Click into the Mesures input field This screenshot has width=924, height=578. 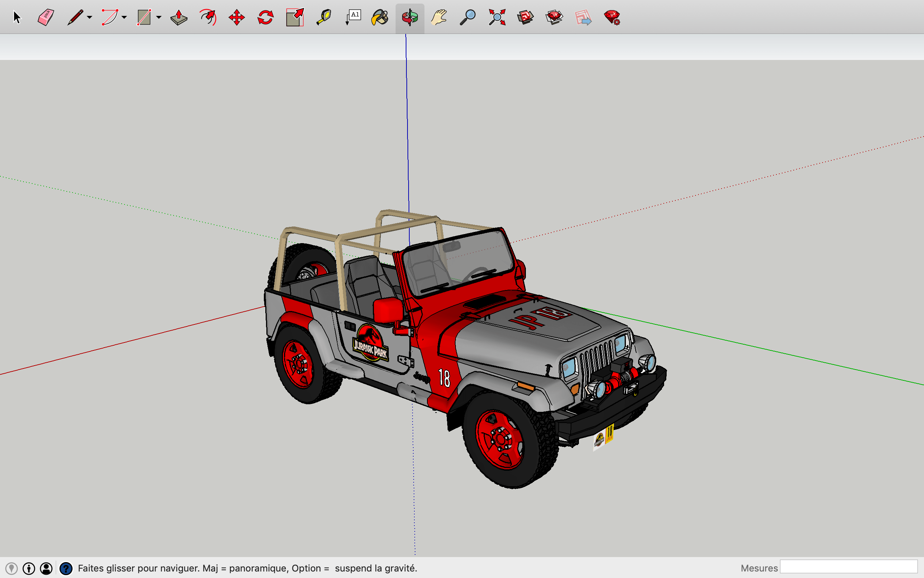tap(849, 567)
